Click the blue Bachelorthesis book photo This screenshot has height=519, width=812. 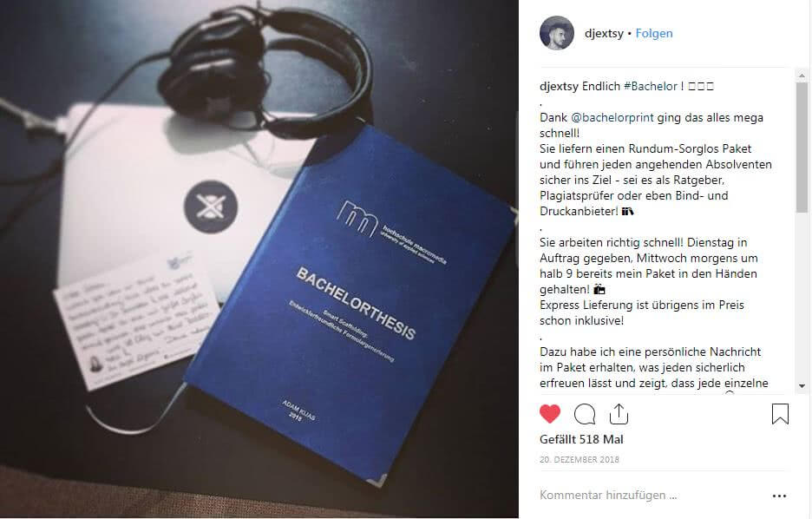(x=351, y=303)
